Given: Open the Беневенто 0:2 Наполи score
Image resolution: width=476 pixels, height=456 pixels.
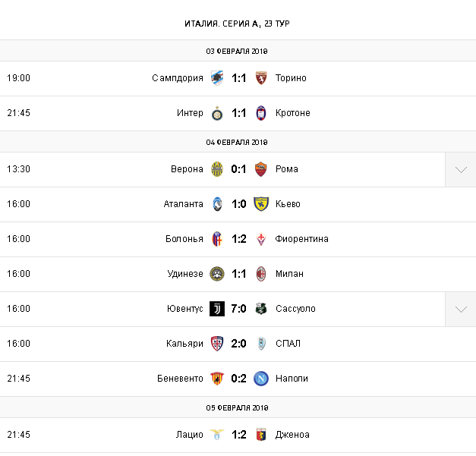Looking at the screenshot, I should click(x=239, y=379).
